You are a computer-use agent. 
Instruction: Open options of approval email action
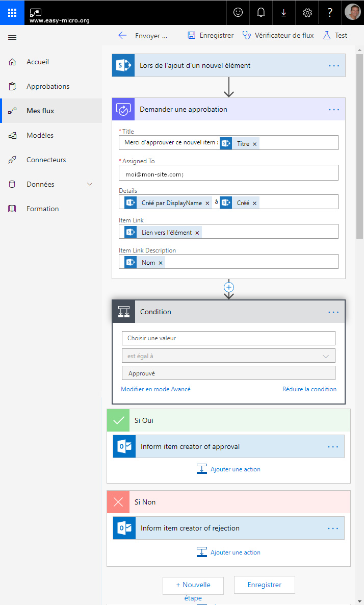click(333, 447)
